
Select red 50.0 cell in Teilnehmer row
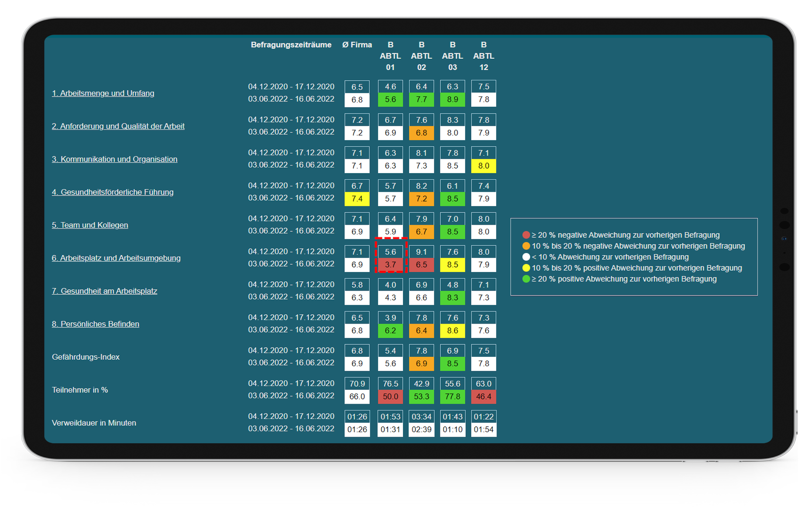pos(390,397)
